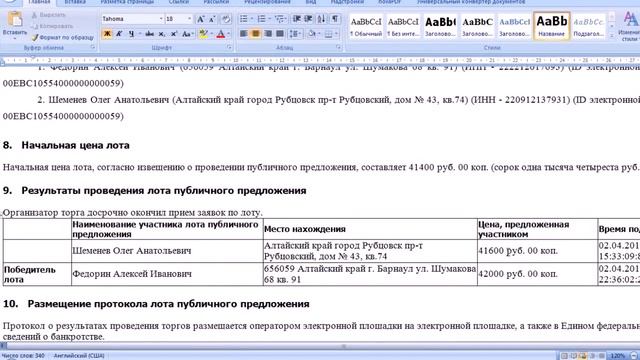Justify text alignment
The width and height of the screenshot is (640, 360).
(280, 34)
